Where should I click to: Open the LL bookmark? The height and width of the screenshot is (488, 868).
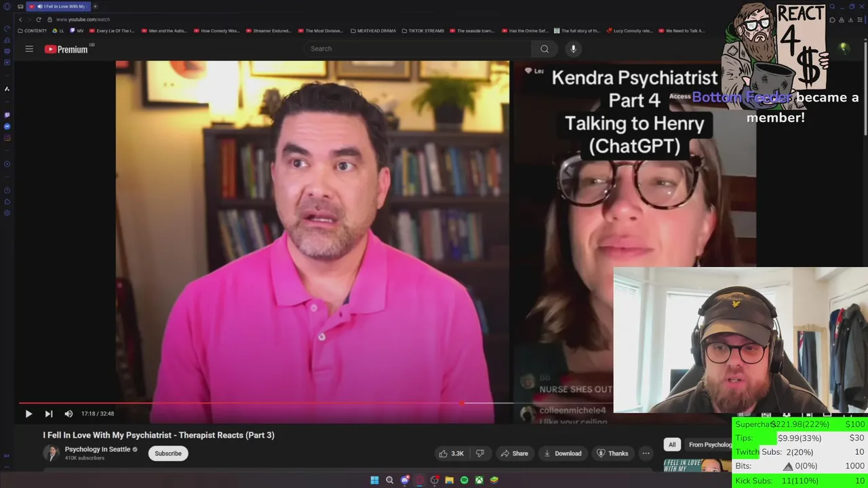coord(59,30)
